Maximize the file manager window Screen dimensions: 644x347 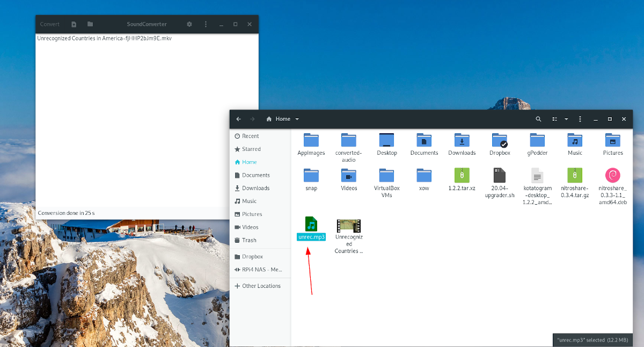click(610, 119)
